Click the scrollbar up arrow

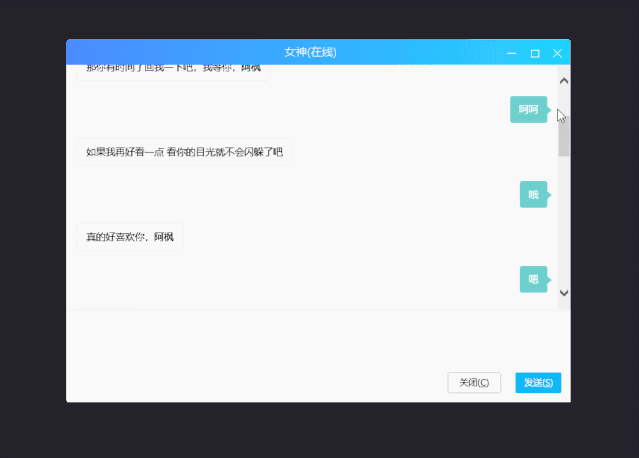click(564, 81)
